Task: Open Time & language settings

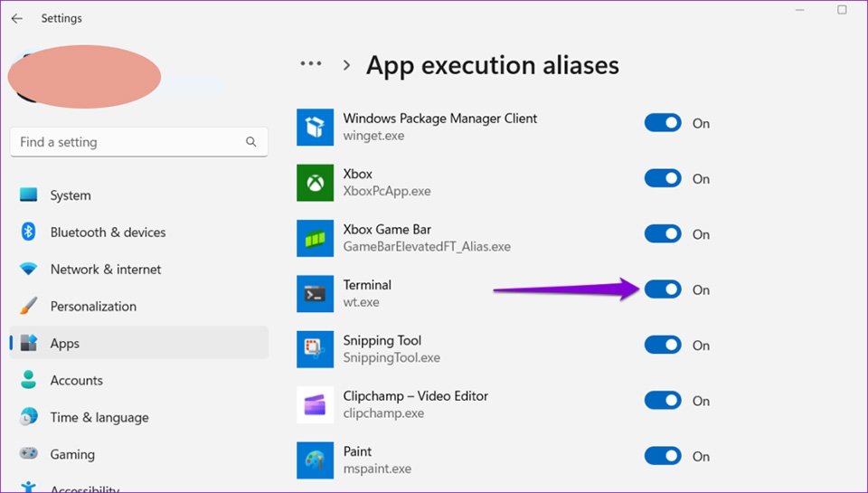Action: coord(139,417)
